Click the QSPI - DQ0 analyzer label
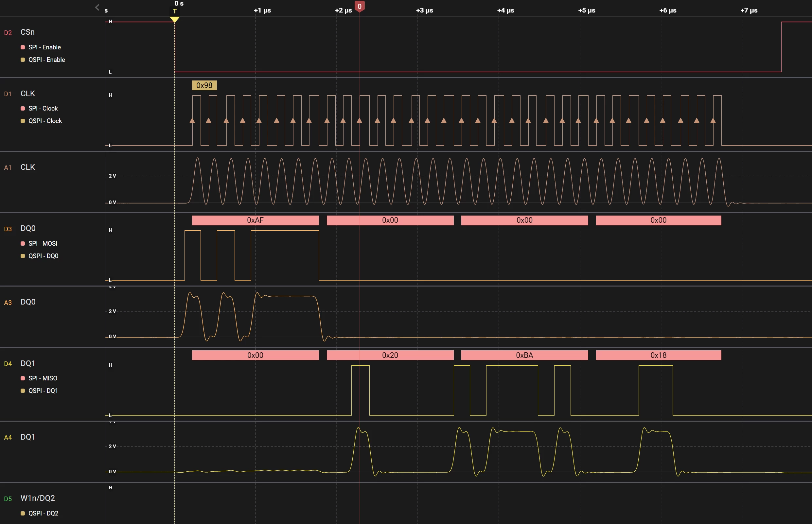812x524 pixels. (x=43, y=256)
